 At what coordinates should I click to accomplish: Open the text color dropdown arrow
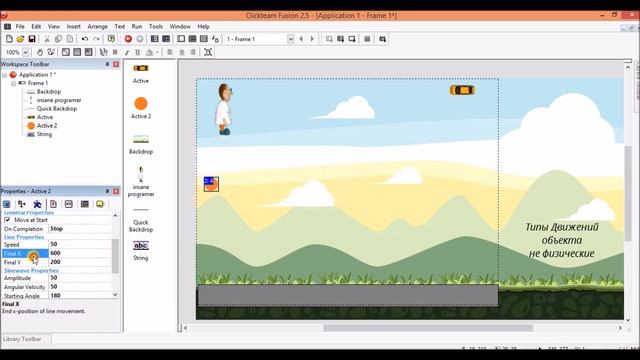pos(157,52)
